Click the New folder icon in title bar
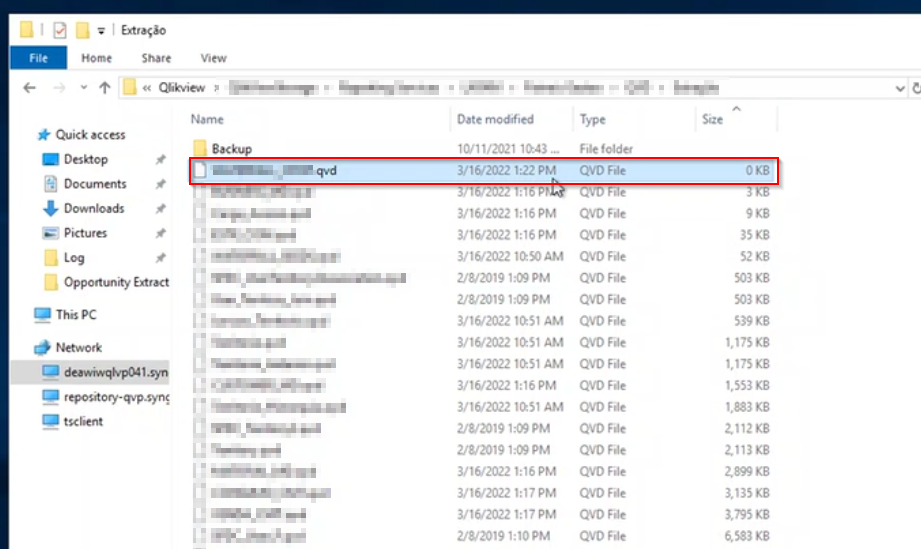Screen dimensions: 921x549 pyautogui.click(x=81, y=30)
